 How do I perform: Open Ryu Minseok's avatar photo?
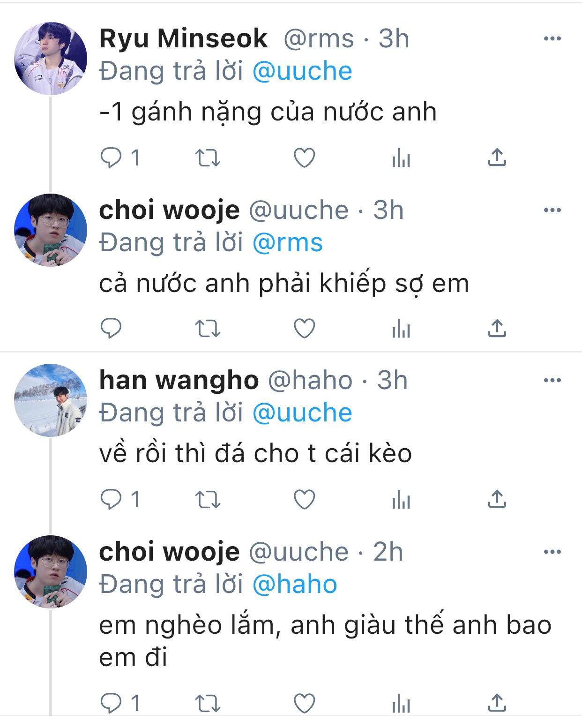tap(51, 59)
